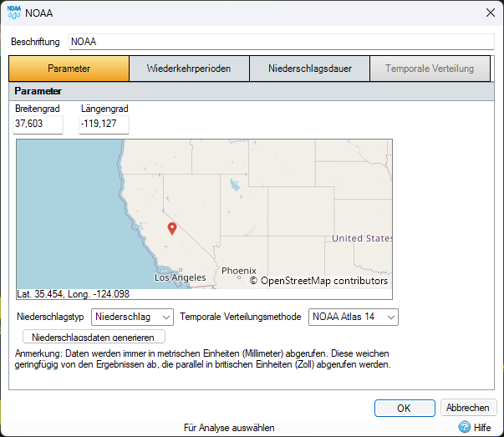Click the Abbrechen button
504x437 pixels.
(468, 408)
